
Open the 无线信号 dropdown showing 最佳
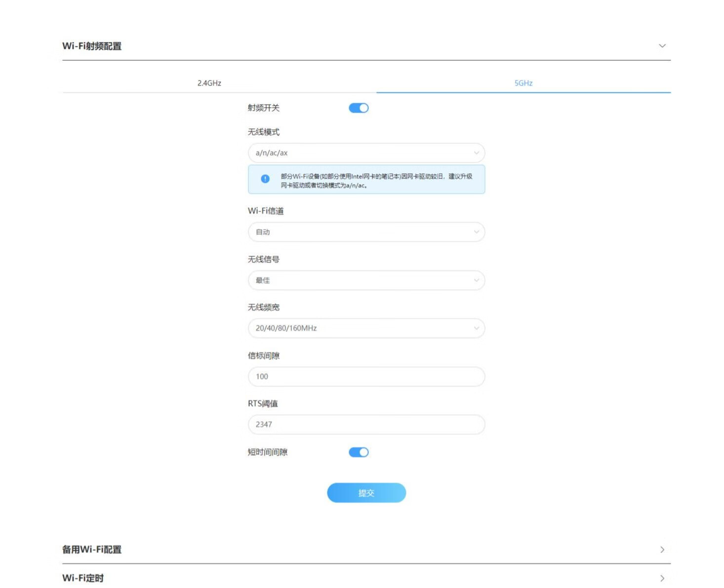[x=366, y=280]
